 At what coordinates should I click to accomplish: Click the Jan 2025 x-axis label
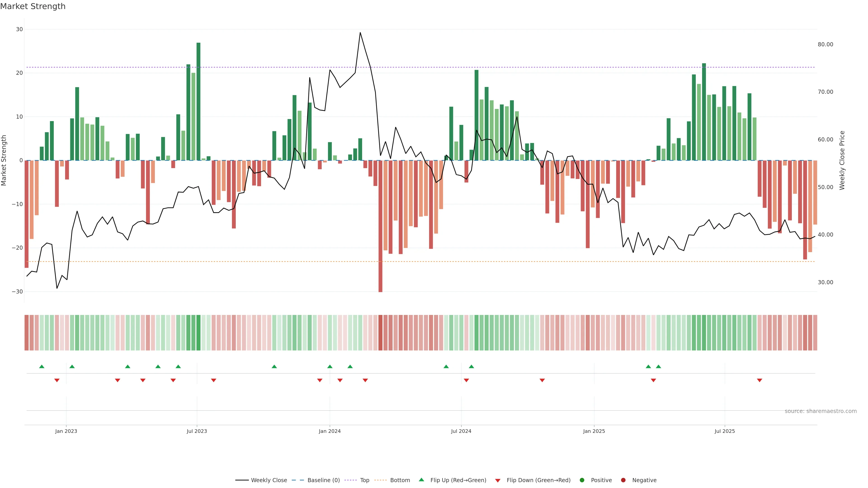594,431
